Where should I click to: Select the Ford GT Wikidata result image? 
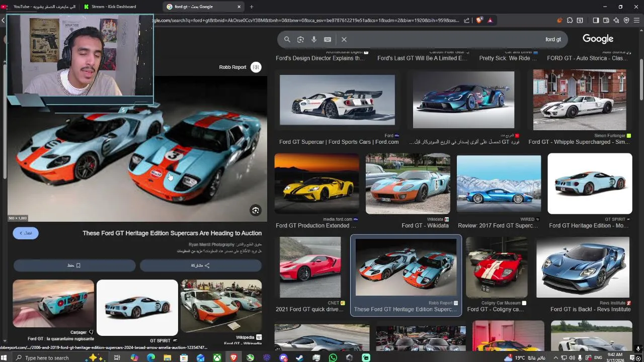(x=408, y=184)
